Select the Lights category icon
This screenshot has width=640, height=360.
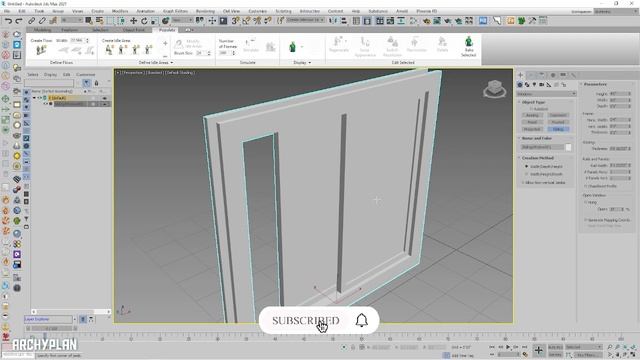click(534, 84)
